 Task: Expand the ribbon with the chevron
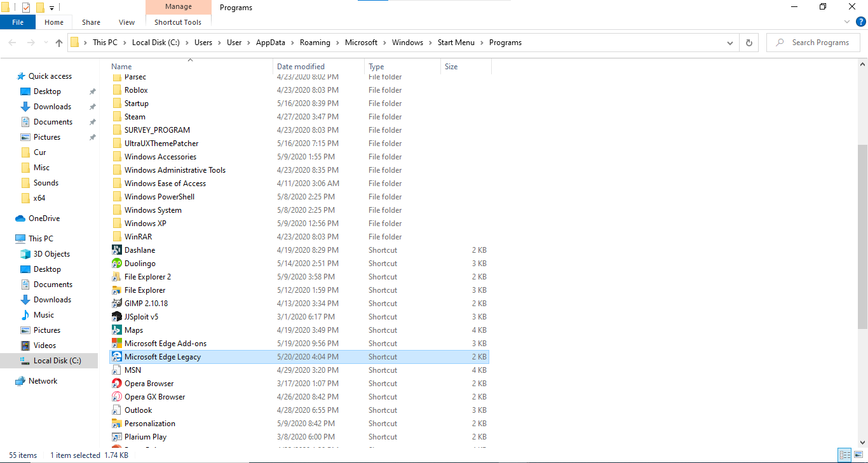[847, 22]
